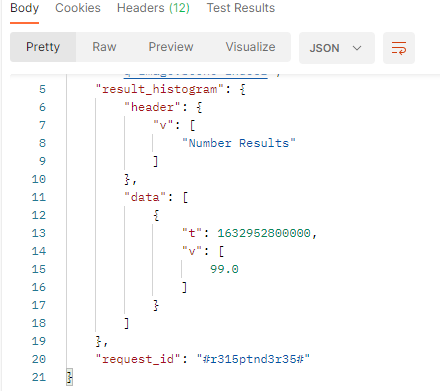Click the "#r315ptnd3r35#" string value
Screen dimensions: 440x391
(253, 359)
